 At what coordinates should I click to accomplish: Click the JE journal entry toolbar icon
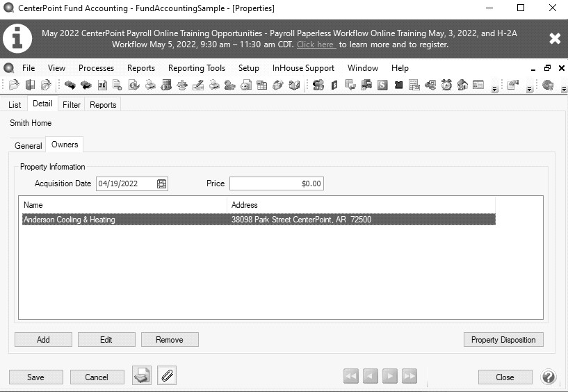coord(102,85)
